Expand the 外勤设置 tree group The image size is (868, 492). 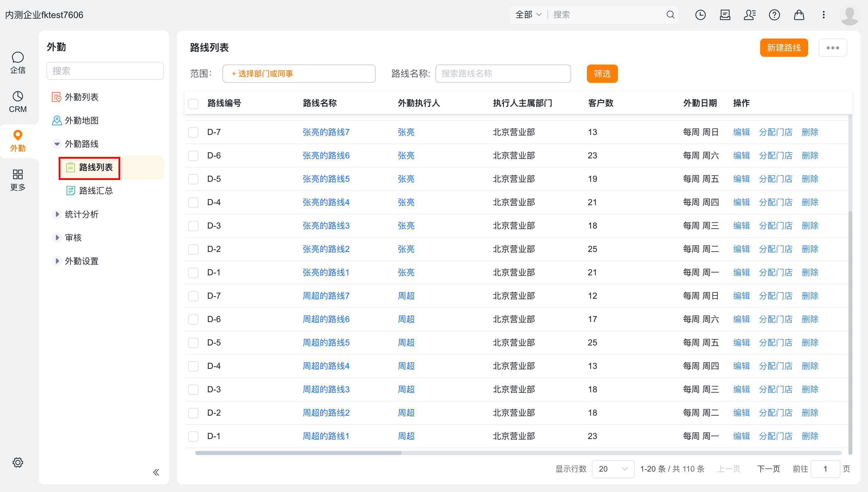point(57,261)
